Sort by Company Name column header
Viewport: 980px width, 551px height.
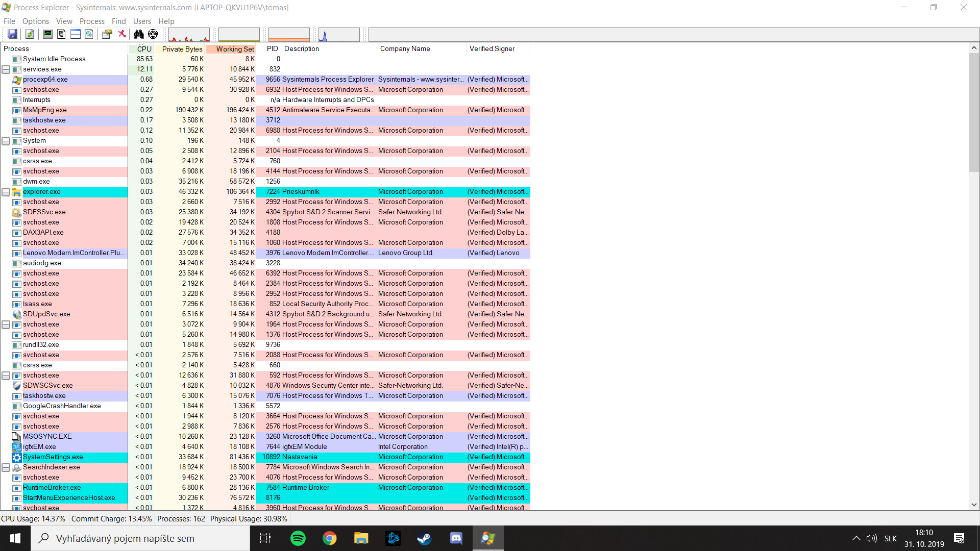point(422,49)
